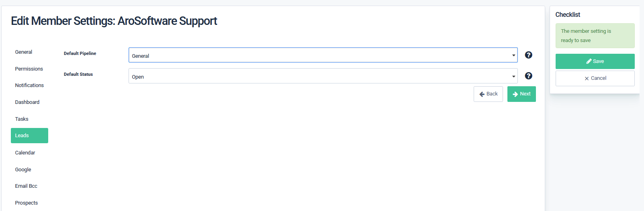The height and width of the screenshot is (211, 644).
Task: Go to the Notifications tab
Action: (x=29, y=85)
